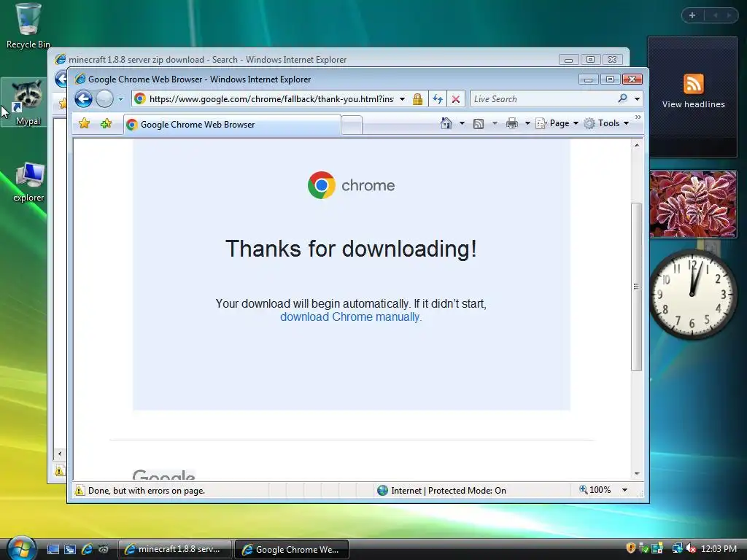The image size is (747, 560).
Task: Launch Mypal from the quick launch raccoon icon
Action: click(104, 549)
